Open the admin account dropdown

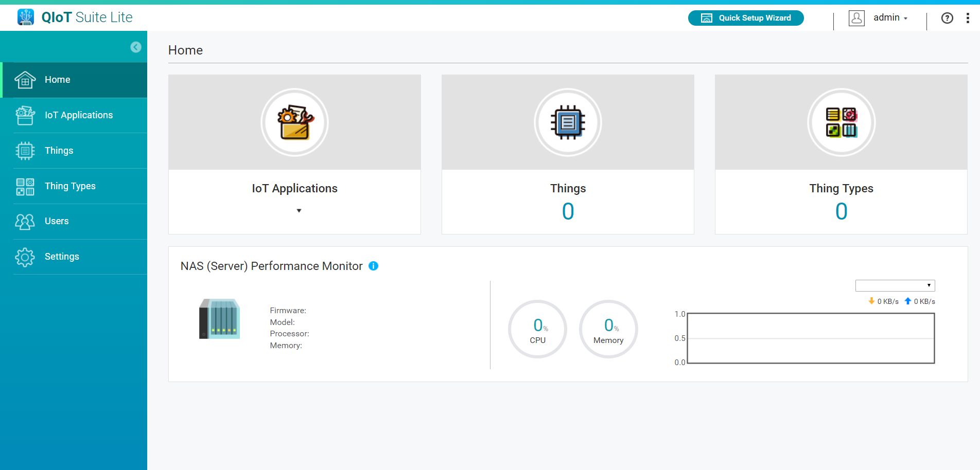pos(890,18)
